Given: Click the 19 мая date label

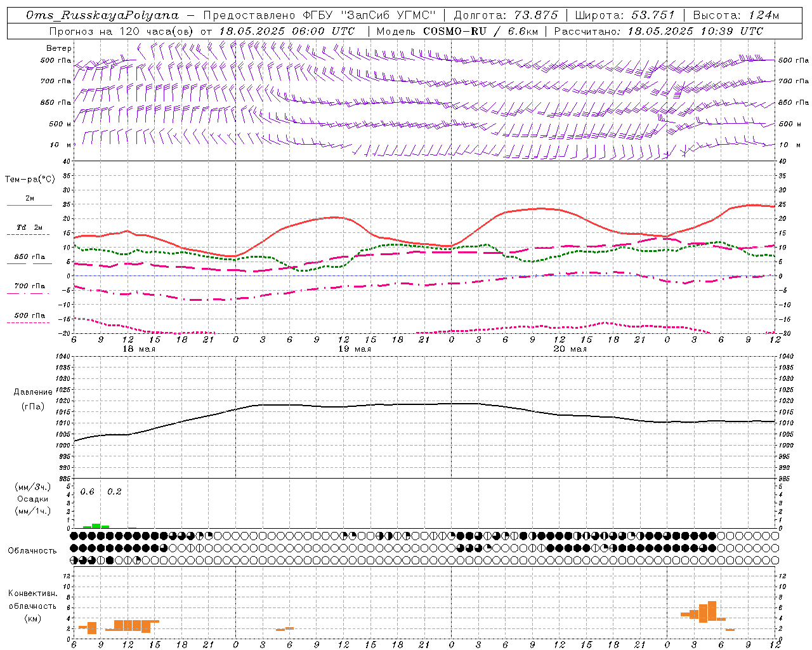Looking at the screenshot, I should [x=355, y=349].
